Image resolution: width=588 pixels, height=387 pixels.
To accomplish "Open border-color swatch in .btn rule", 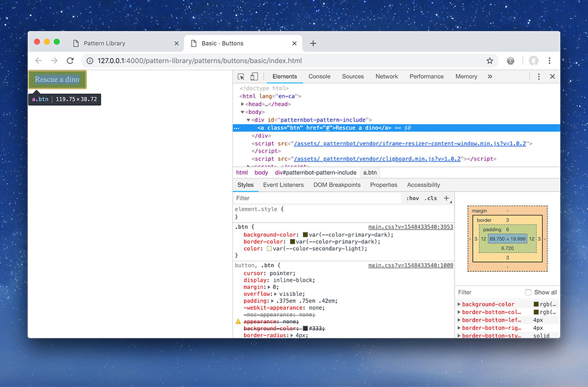I will tap(292, 241).
